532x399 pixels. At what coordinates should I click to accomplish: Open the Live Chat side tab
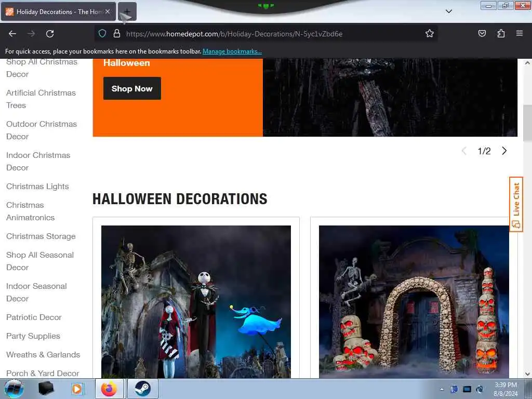pyautogui.click(x=516, y=204)
